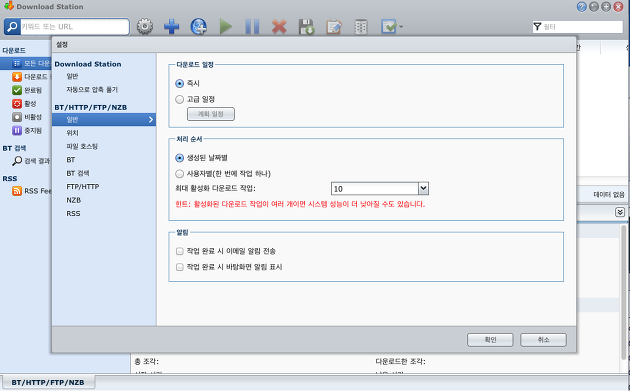This screenshot has width=630, height=391.
Task: Select the red active sidebar item
Action: click(x=25, y=104)
